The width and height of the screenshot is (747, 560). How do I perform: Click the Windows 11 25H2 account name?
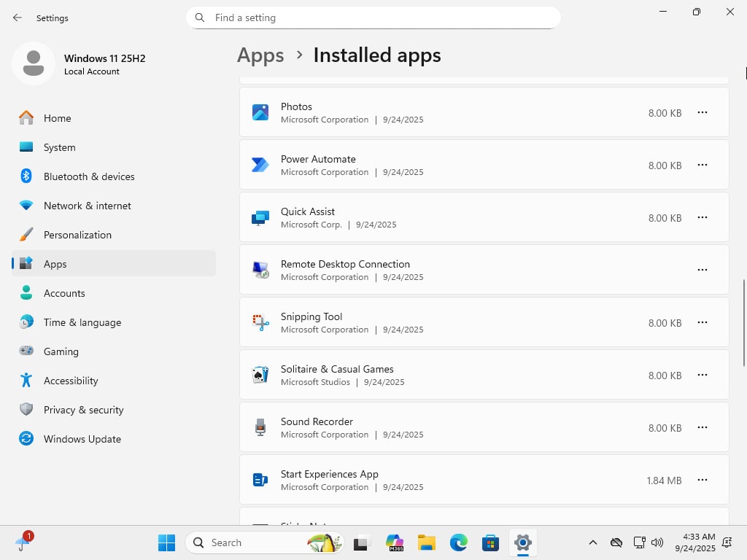click(105, 58)
